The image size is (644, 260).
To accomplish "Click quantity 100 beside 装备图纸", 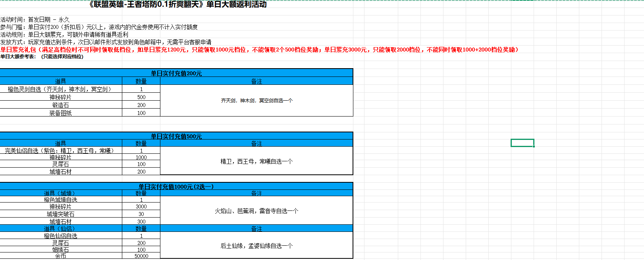I will pyautogui.click(x=141, y=113).
